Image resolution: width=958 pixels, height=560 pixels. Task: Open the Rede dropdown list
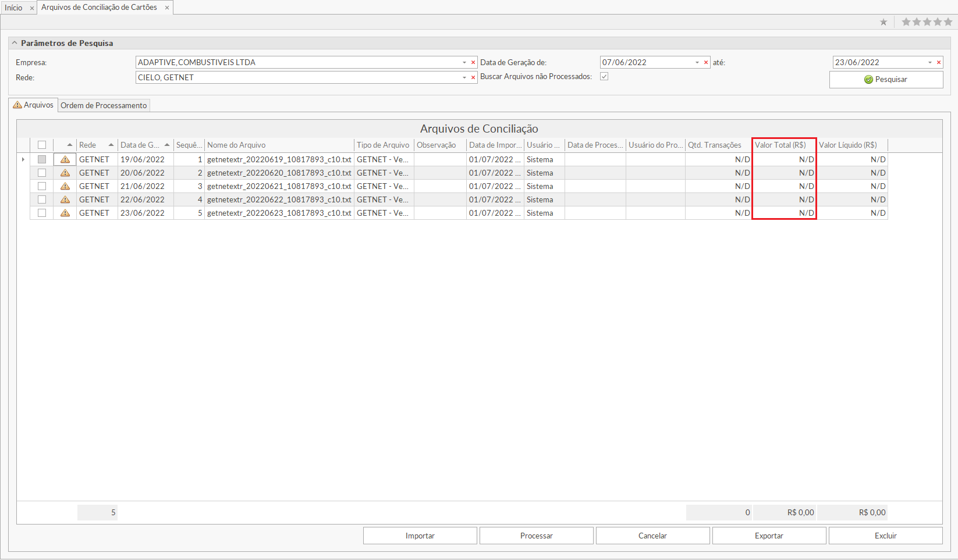[464, 77]
